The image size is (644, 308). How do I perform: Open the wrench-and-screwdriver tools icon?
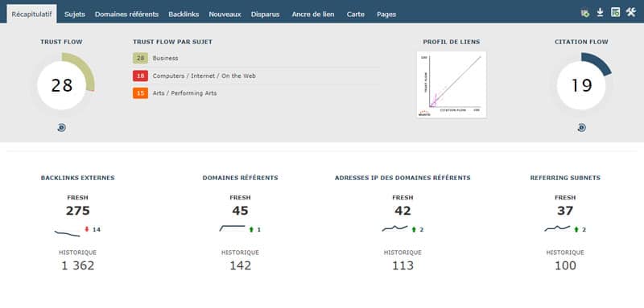pos(631,12)
